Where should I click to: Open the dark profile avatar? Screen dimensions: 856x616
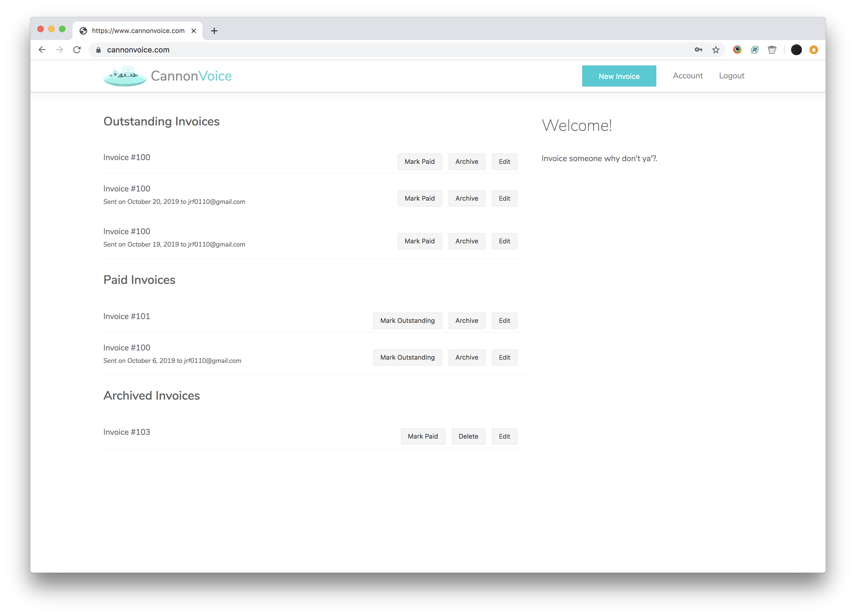[796, 50]
